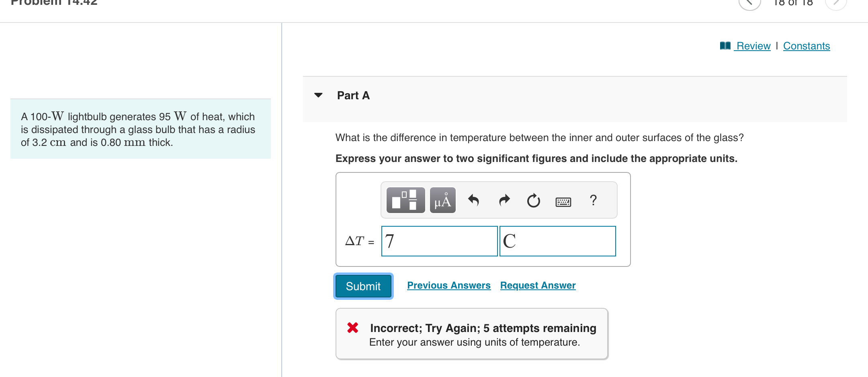Open the µÅ symbols and units palette
Image resolution: width=868 pixels, height=377 pixels.
click(442, 200)
